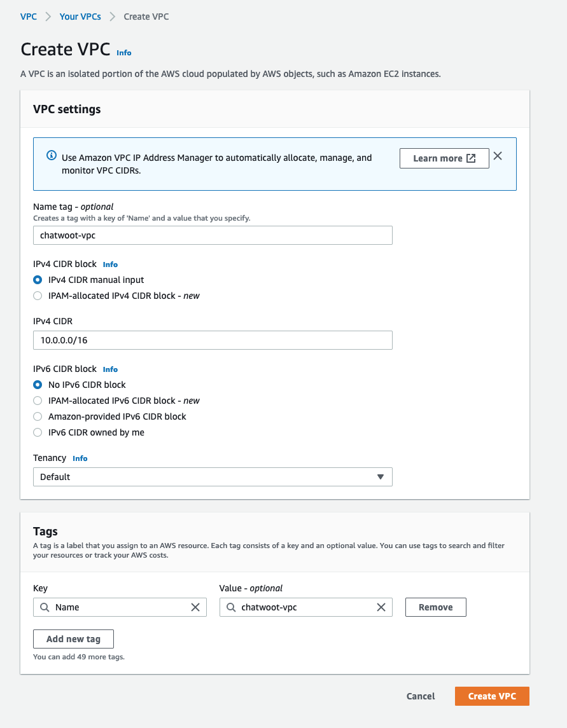Click Learn more button in banner

point(444,158)
